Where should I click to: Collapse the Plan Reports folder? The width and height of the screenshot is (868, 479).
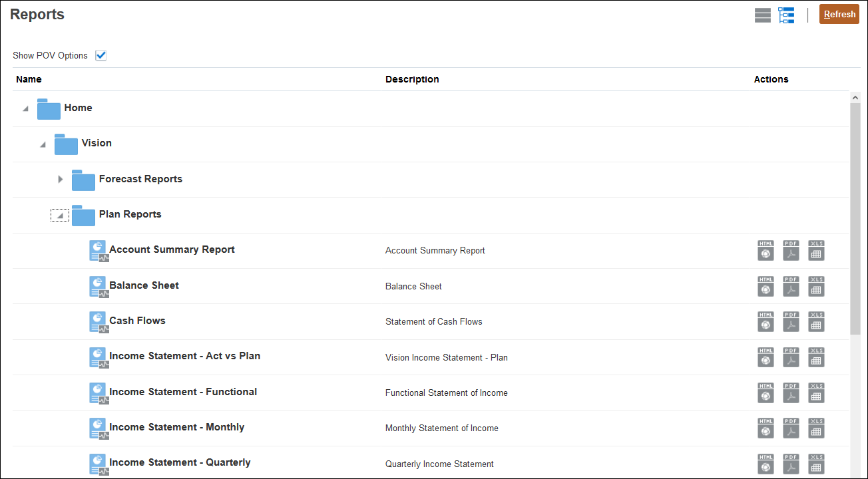(59, 215)
